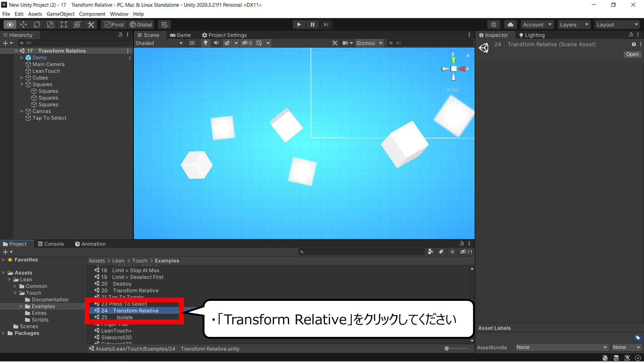The image size is (644, 362).
Task: Switch to the Animation tab
Action: tap(90, 244)
